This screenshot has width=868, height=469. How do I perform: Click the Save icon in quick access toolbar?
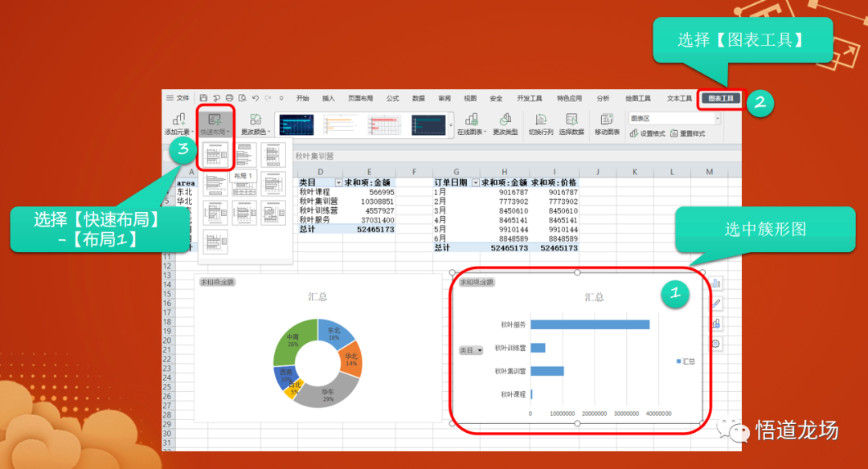203,98
